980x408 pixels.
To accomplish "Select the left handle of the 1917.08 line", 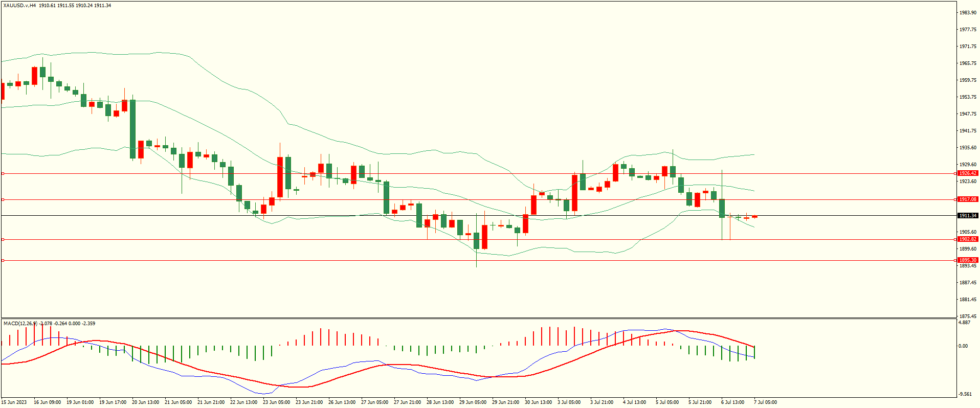I will tap(3, 199).
